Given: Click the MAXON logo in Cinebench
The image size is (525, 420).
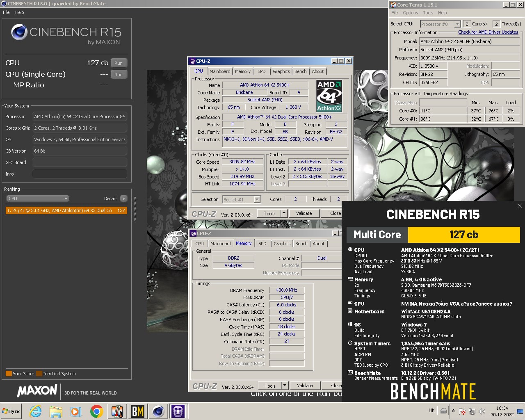Looking at the screenshot, I should tap(37, 390).
